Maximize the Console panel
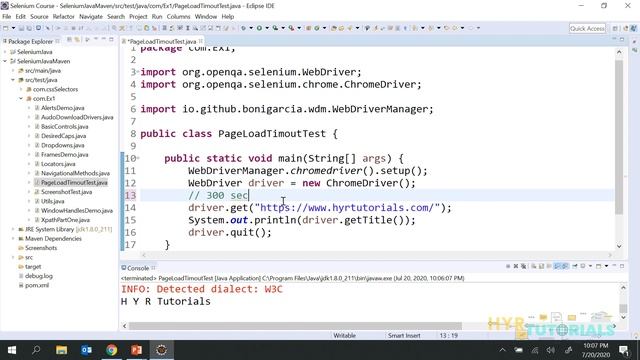 pos(622,266)
